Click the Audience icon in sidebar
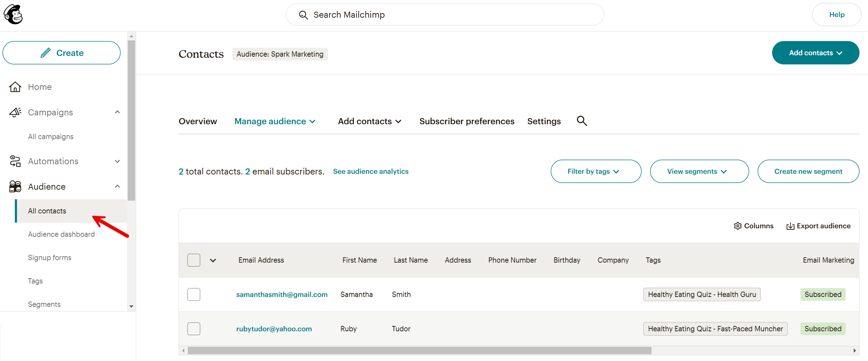868x361 pixels. tap(15, 187)
